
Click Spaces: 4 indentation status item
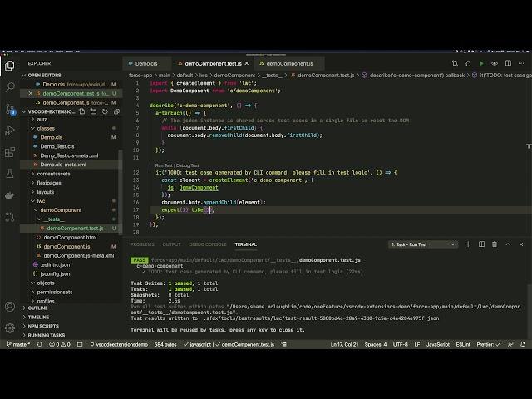(376, 344)
